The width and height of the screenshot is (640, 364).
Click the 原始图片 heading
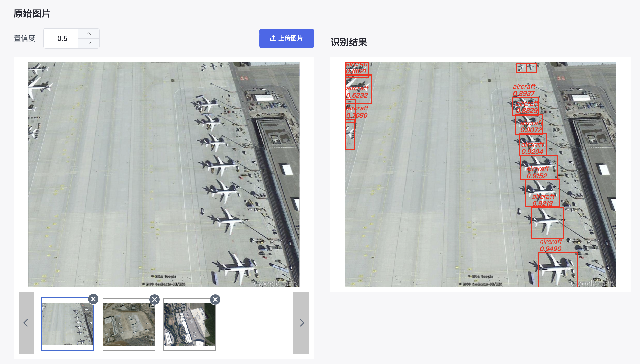32,13
